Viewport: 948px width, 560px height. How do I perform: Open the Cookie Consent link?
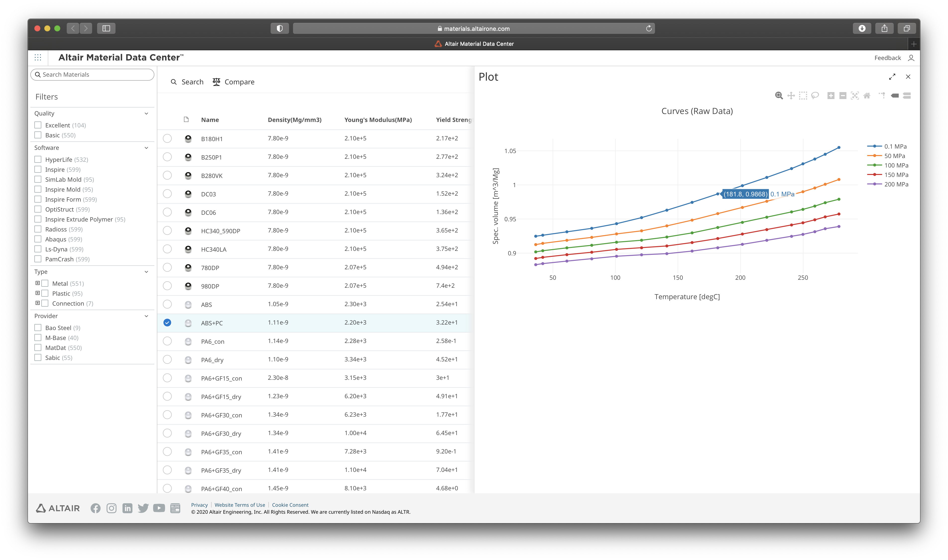[x=290, y=505]
